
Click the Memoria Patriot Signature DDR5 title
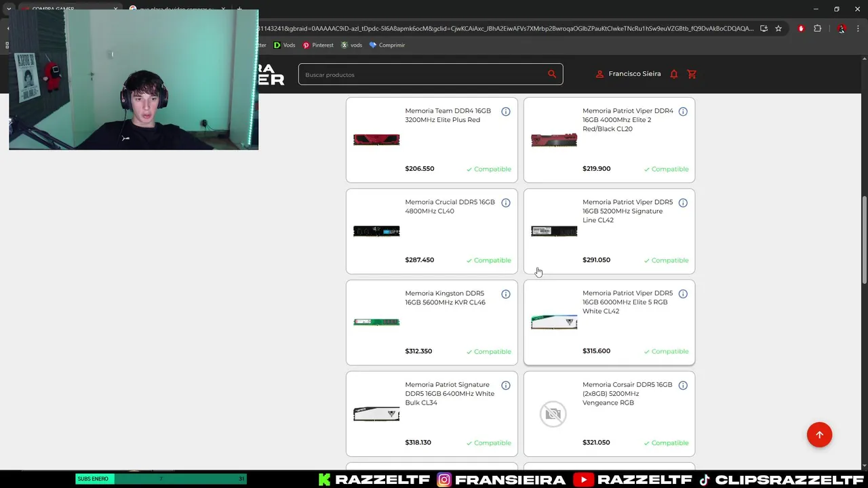(x=450, y=394)
